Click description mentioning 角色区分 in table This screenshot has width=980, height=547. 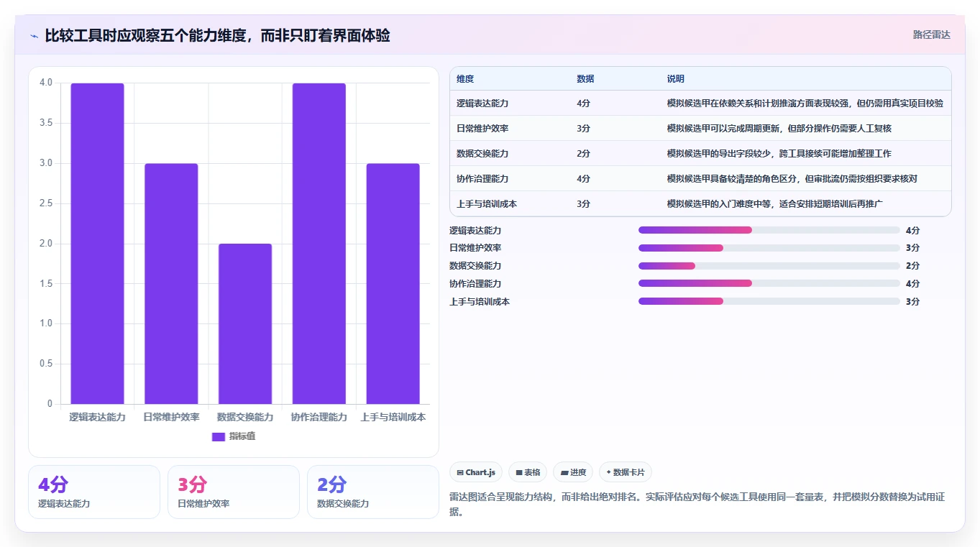[x=792, y=179]
